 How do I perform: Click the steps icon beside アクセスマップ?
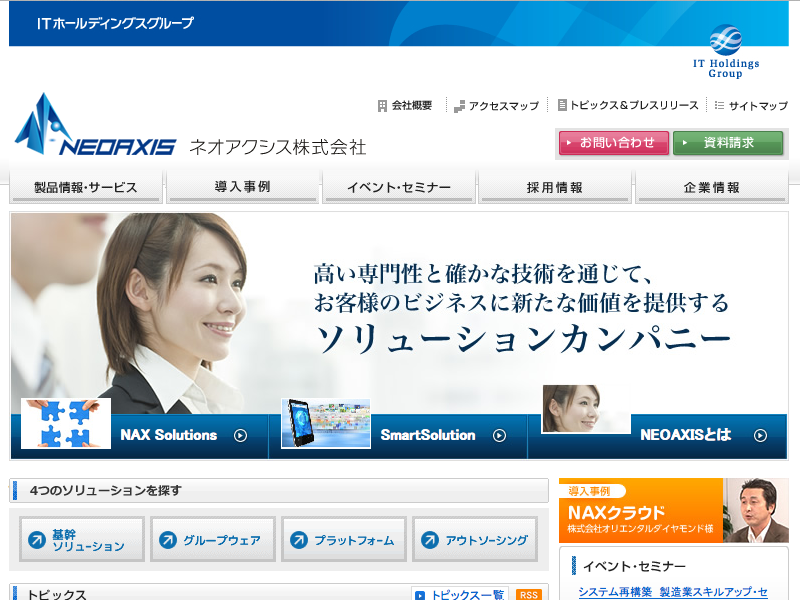(x=459, y=106)
